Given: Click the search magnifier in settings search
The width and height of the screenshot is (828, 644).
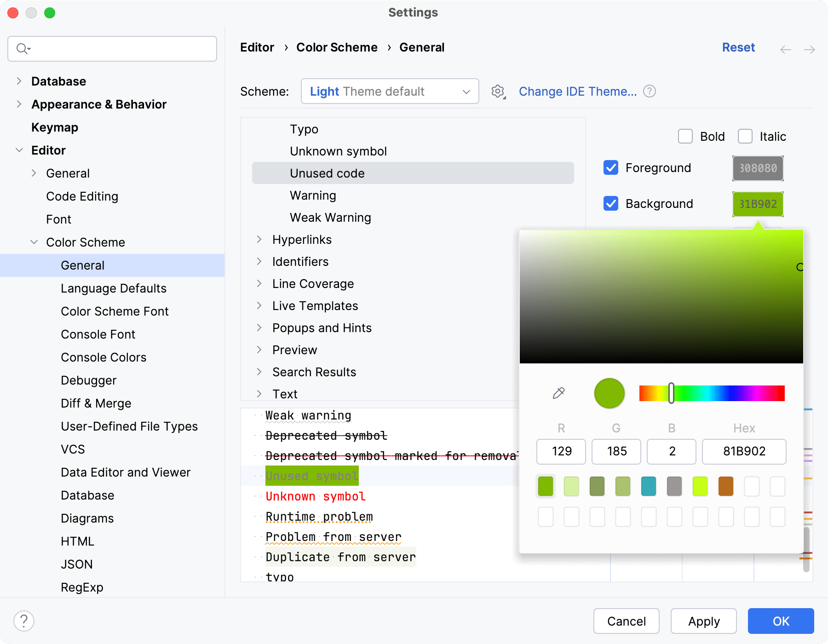Looking at the screenshot, I should pyautogui.click(x=21, y=48).
